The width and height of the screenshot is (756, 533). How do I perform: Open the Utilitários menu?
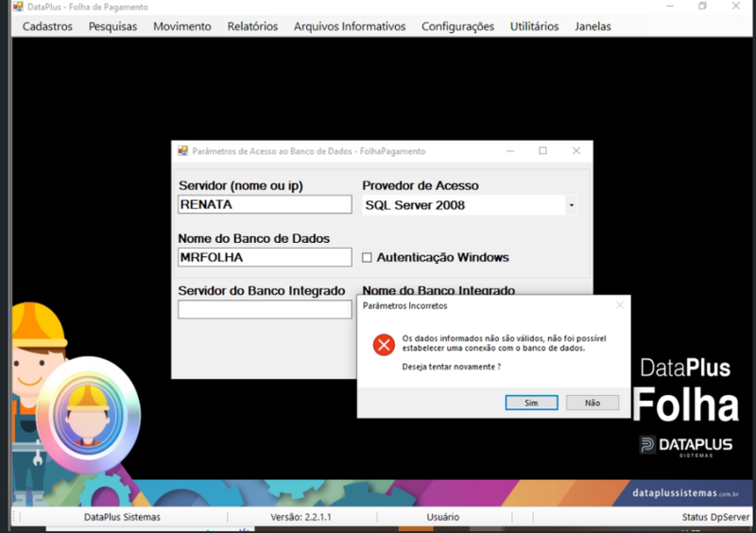click(534, 26)
